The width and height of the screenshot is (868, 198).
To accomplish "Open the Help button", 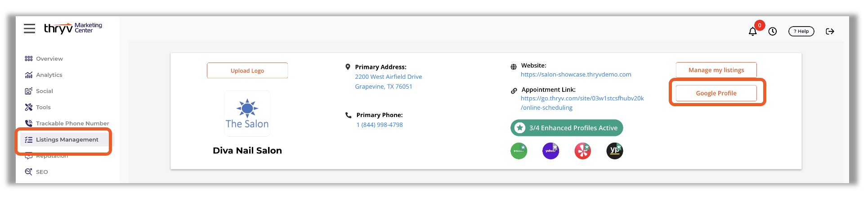I will point(801,31).
